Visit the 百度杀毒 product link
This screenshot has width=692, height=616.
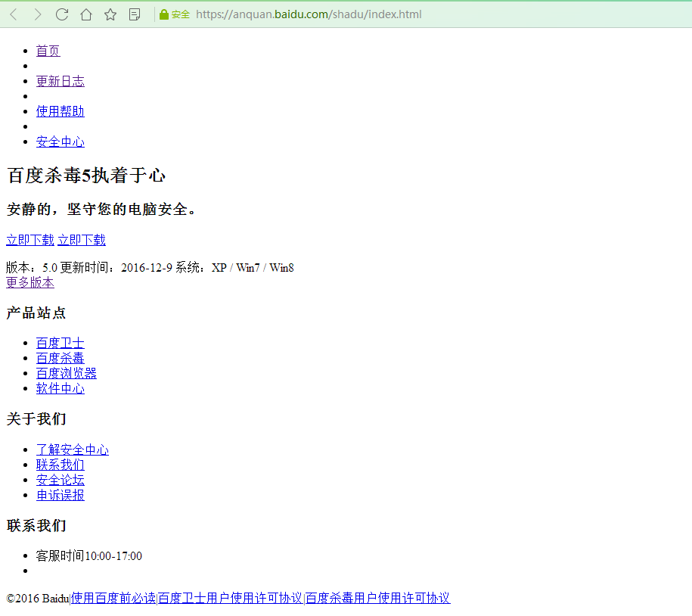point(60,358)
